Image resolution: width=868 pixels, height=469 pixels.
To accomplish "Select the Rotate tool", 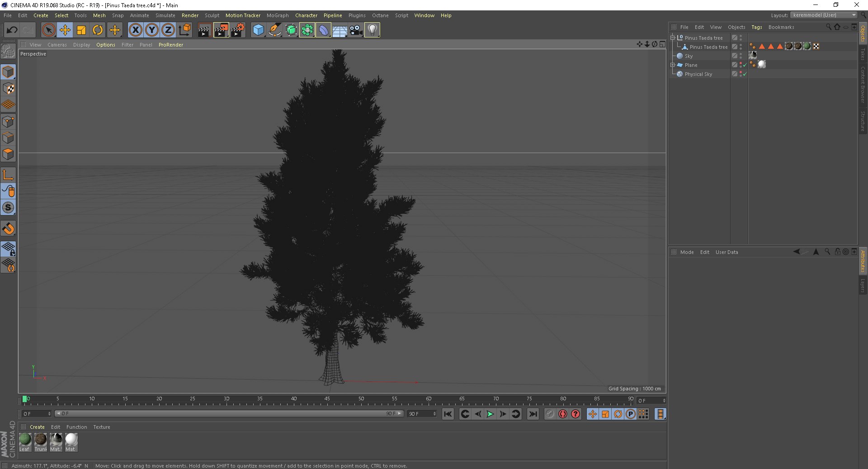I will click(98, 30).
